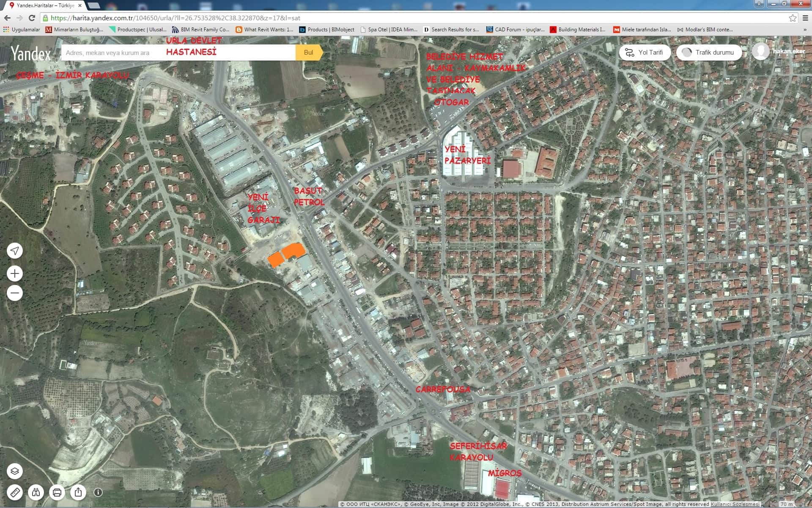812x508 pixels.
Task: Print the map with printer icon
Action: (x=57, y=492)
